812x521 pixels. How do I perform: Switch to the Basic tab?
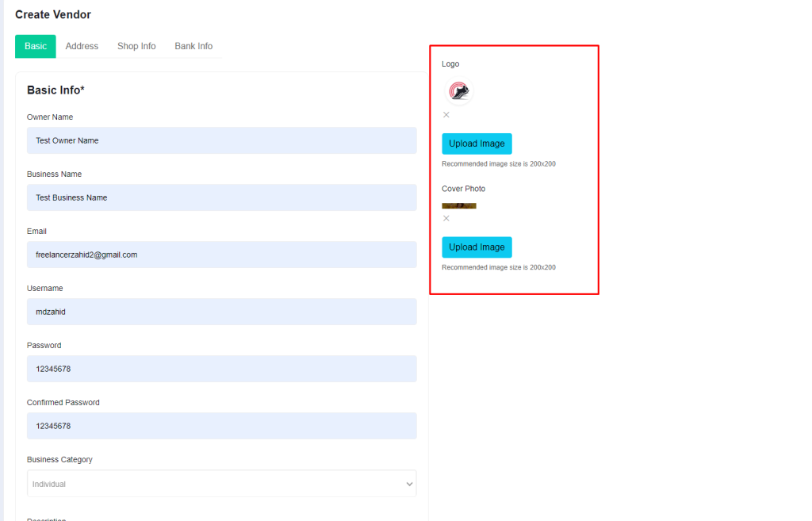tap(35, 46)
